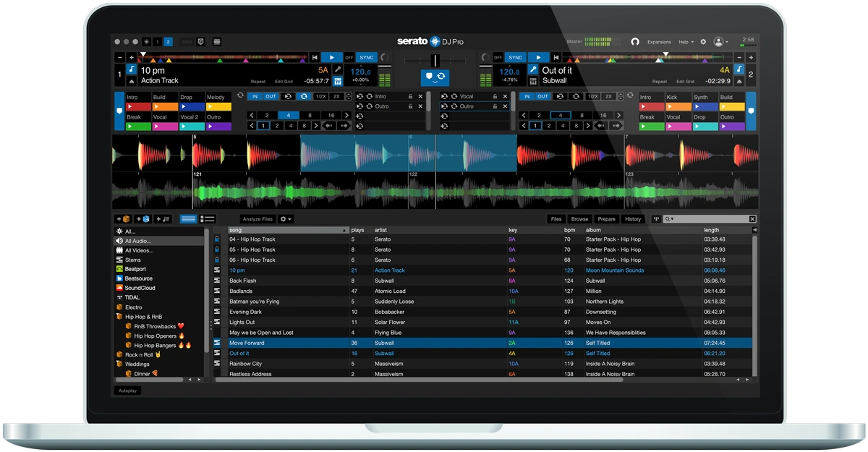Trigger deck 1 Intro cue point
This screenshot has height=452, width=868.
[139, 106]
